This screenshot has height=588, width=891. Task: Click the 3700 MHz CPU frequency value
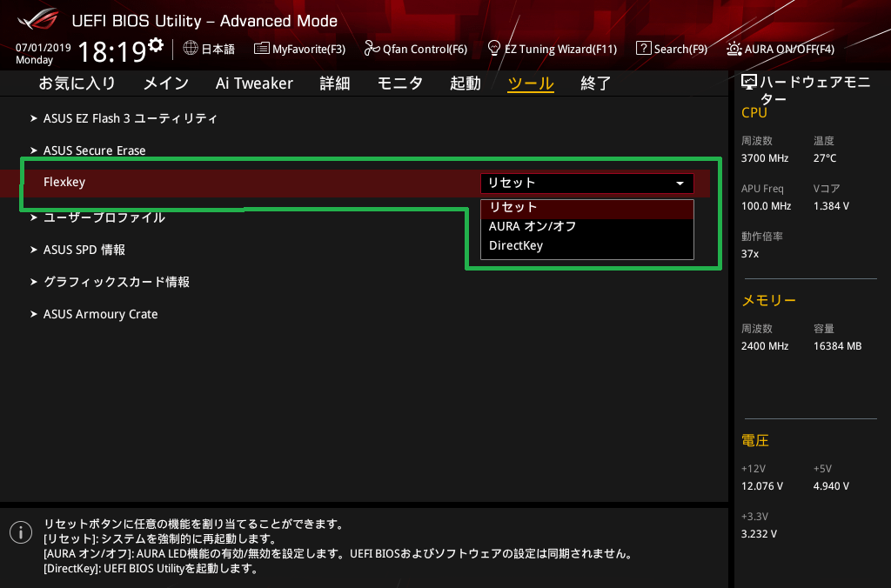[765, 158]
